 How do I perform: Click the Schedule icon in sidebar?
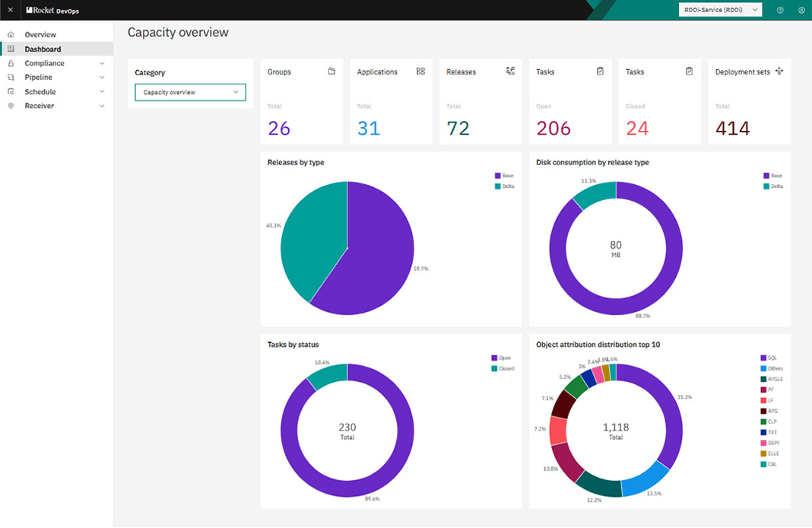[x=11, y=91]
